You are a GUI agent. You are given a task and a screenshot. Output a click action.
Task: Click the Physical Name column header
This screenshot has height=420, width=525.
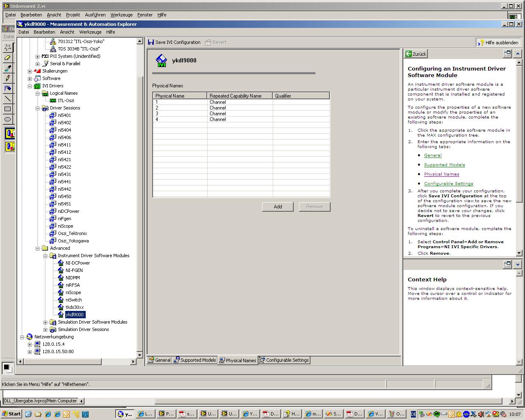[180, 96]
